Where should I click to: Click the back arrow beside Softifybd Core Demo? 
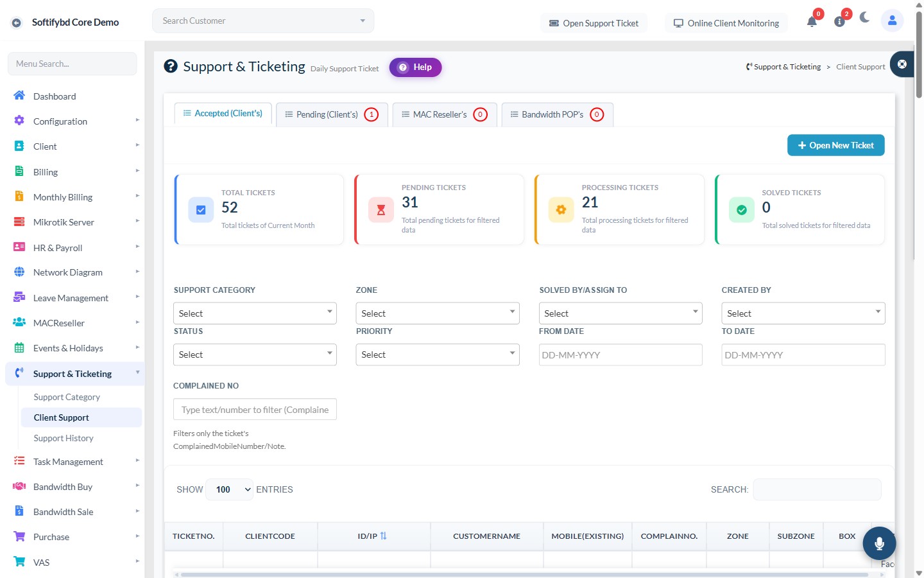click(17, 22)
